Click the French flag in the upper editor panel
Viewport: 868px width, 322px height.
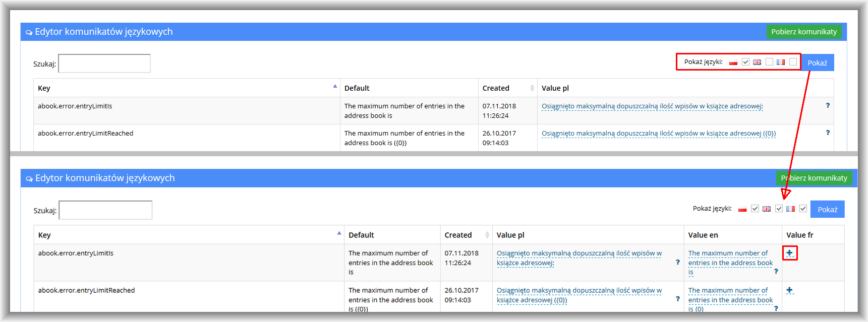click(x=781, y=62)
